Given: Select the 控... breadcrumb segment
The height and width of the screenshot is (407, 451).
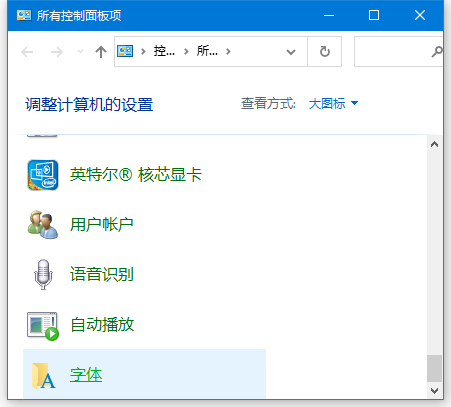Looking at the screenshot, I should pos(164,51).
